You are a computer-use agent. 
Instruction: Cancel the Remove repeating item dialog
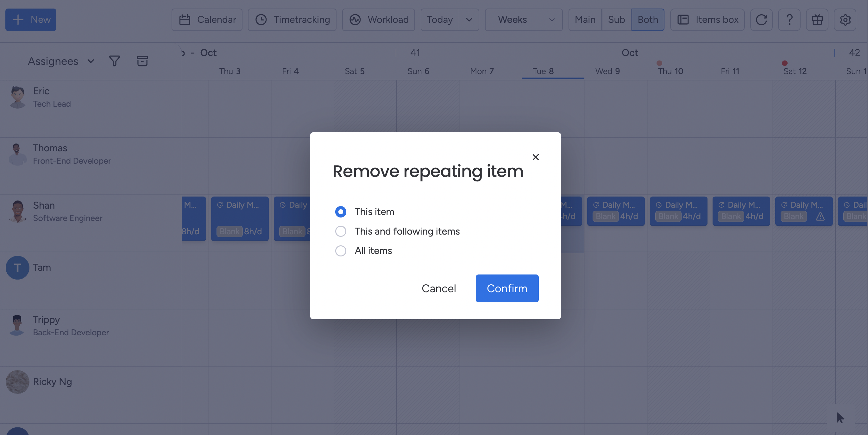438,288
